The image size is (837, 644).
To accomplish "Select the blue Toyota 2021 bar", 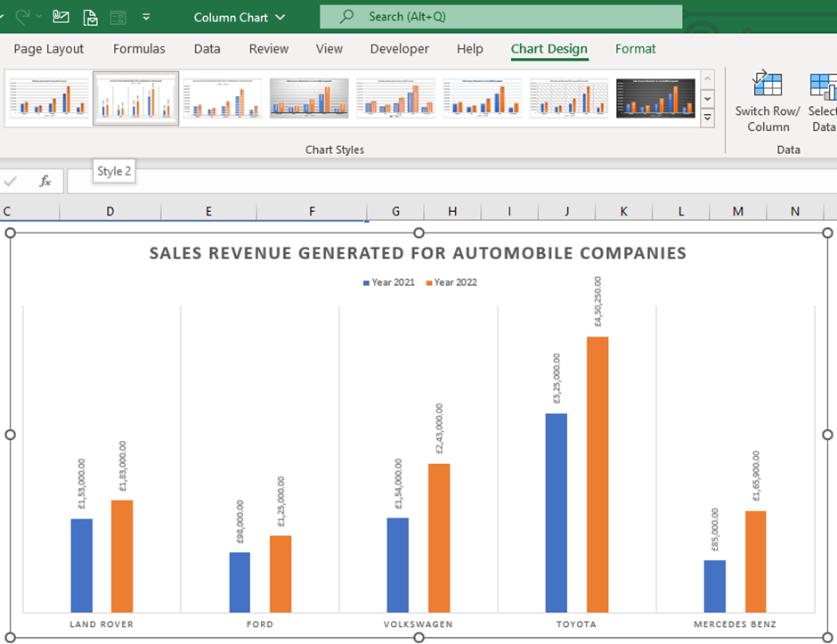I will tap(557, 513).
